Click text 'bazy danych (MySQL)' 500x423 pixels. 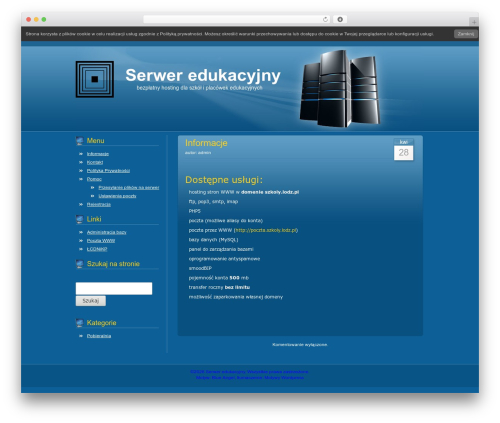[213, 240]
